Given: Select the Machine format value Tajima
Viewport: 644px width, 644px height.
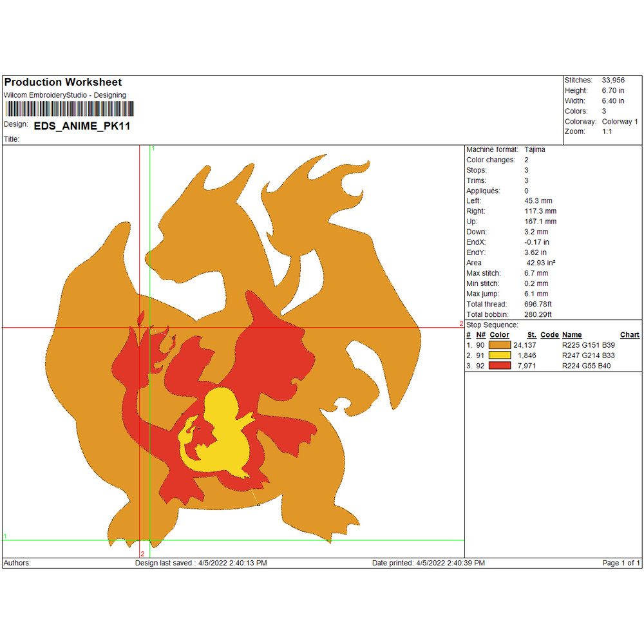Looking at the screenshot, I should pos(535,149).
